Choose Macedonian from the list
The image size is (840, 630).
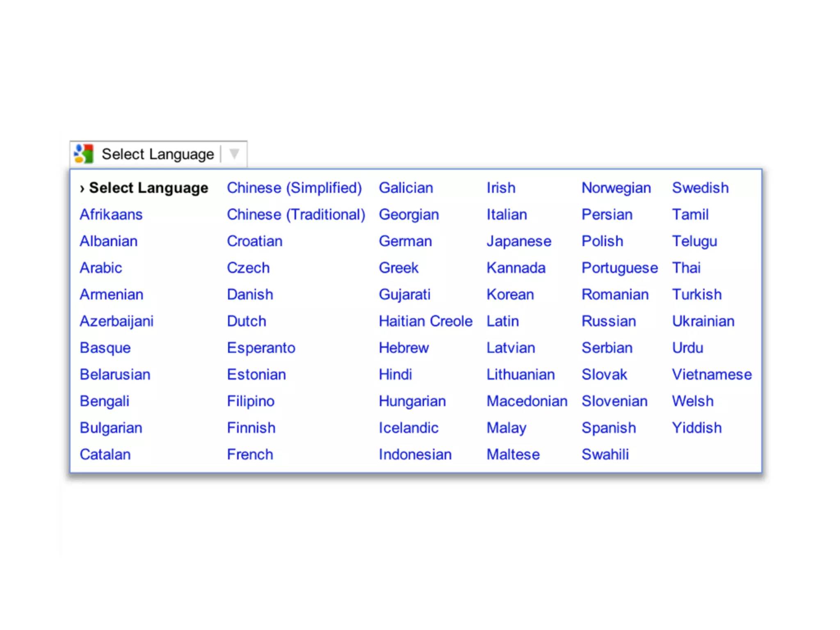click(x=527, y=401)
